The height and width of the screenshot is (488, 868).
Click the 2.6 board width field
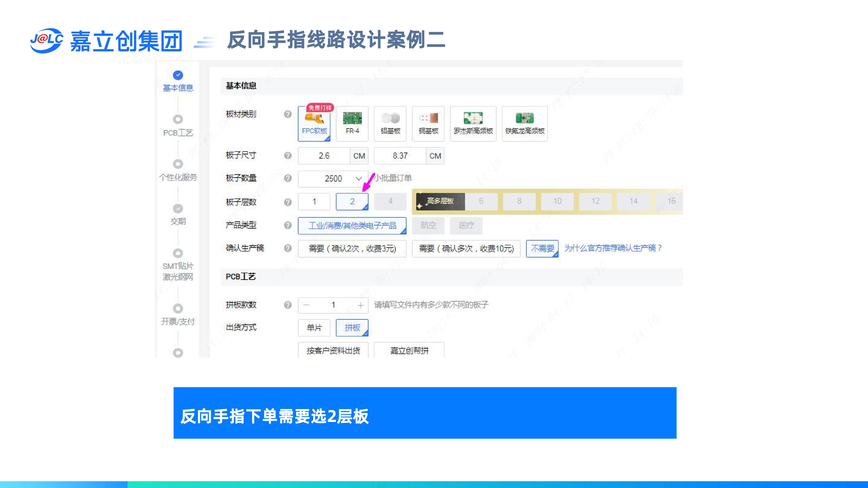coord(324,156)
